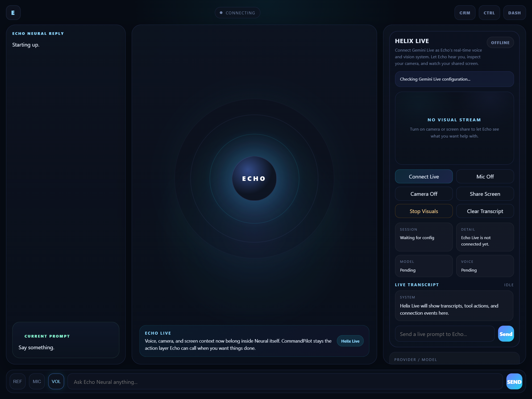
Task: Click Stop Visuals button
Action: 424,211
